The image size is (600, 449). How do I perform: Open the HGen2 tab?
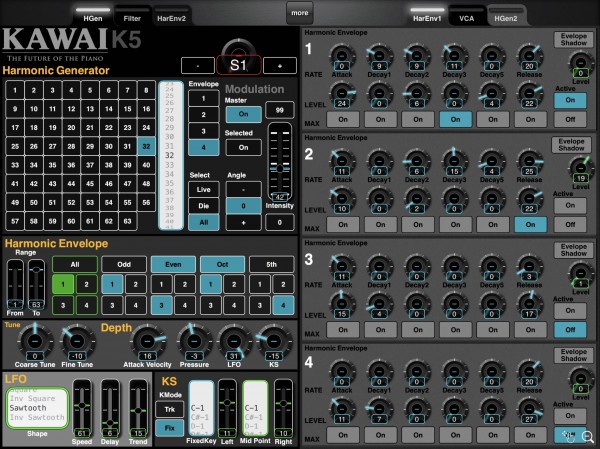(x=505, y=16)
